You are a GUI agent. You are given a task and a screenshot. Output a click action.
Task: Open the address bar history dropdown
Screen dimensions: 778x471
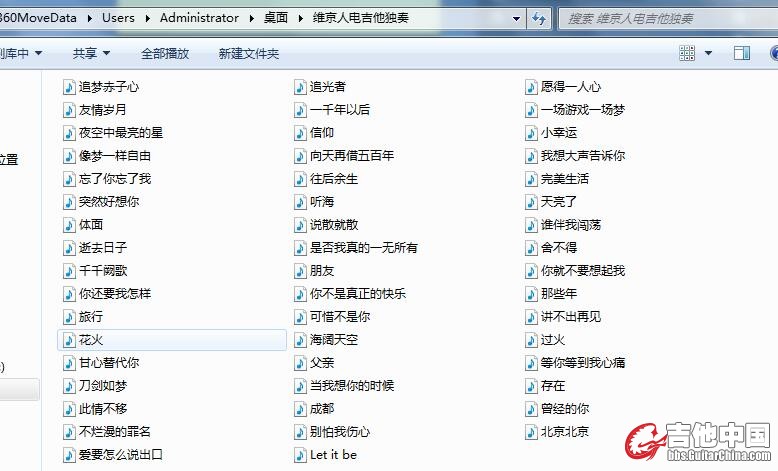[x=516, y=18]
